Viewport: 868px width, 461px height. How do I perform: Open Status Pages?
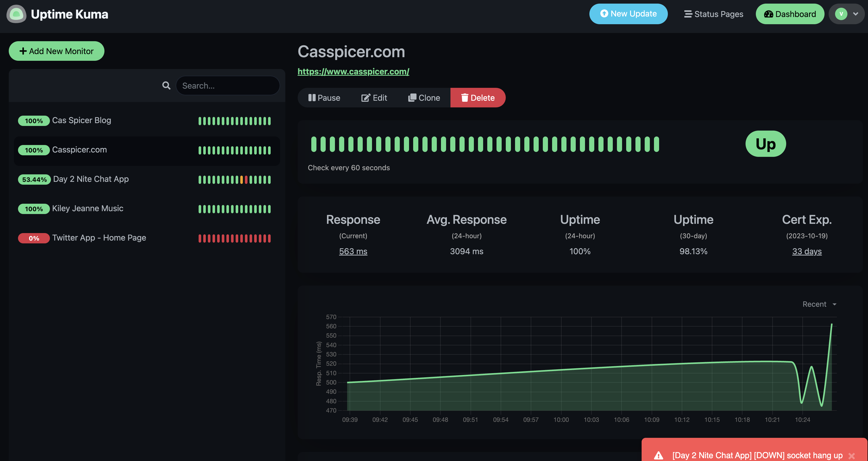[x=713, y=14]
